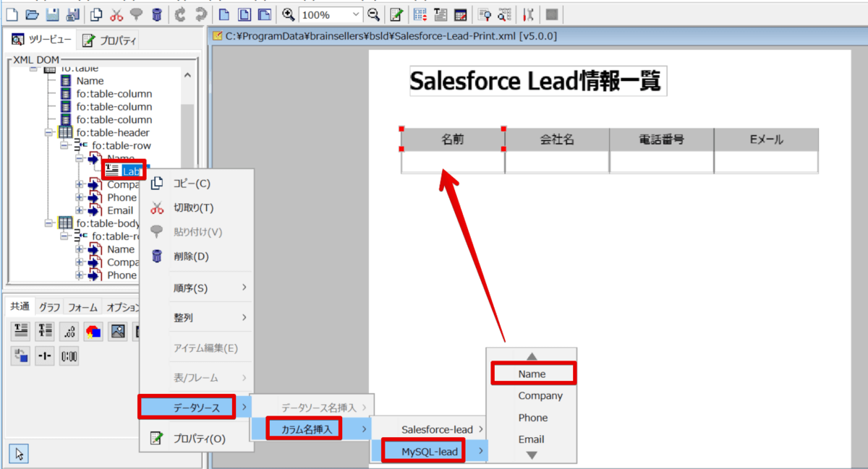
Task: Choose コピー(C) from the context menu
Action: (197, 184)
